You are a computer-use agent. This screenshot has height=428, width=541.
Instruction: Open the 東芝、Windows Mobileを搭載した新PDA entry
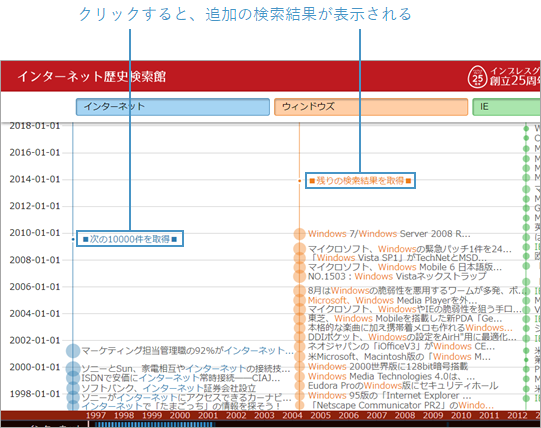[405, 318]
